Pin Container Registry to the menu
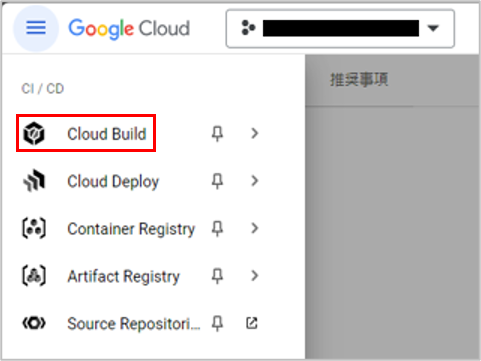Viewport: 481px width, 361px height. pos(217,229)
